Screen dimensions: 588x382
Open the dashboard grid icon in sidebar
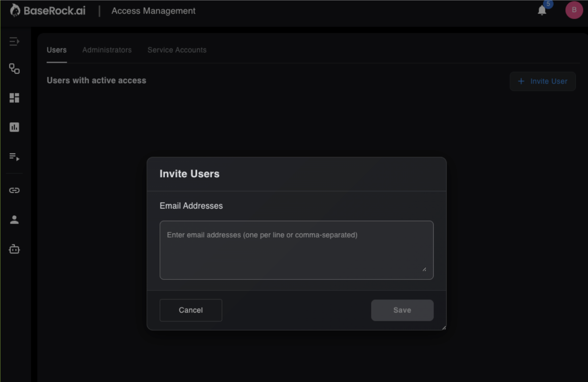pos(14,98)
